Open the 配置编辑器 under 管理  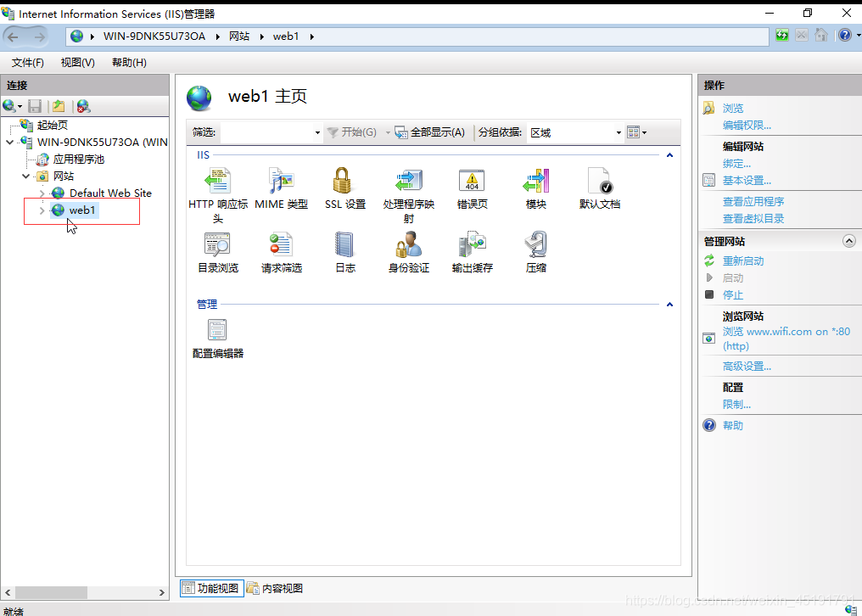point(217,329)
